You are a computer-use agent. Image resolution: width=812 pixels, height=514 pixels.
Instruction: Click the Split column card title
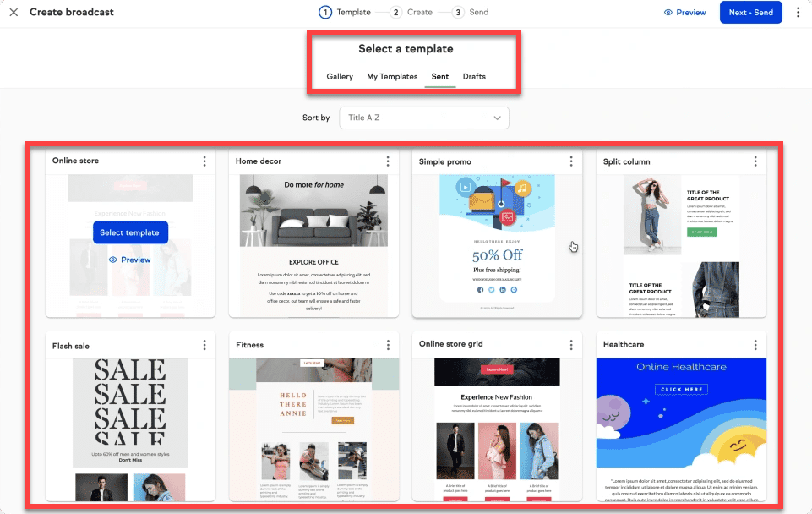click(x=627, y=161)
